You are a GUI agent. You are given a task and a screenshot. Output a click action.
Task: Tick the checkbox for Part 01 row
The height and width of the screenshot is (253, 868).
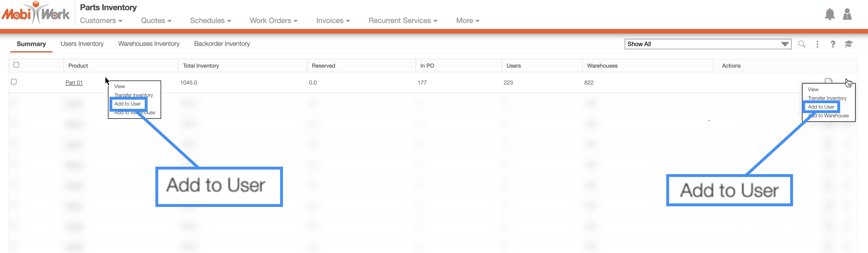click(14, 82)
